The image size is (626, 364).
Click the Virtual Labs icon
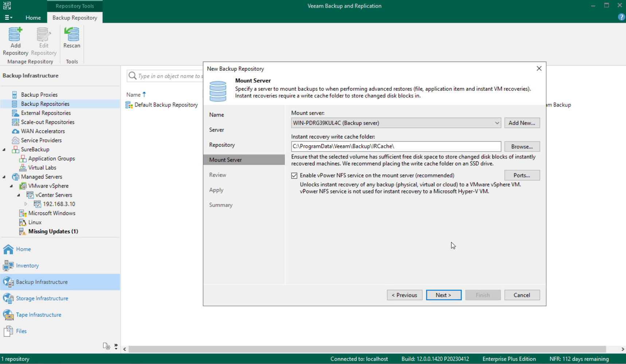pyautogui.click(x=23, y=168)
